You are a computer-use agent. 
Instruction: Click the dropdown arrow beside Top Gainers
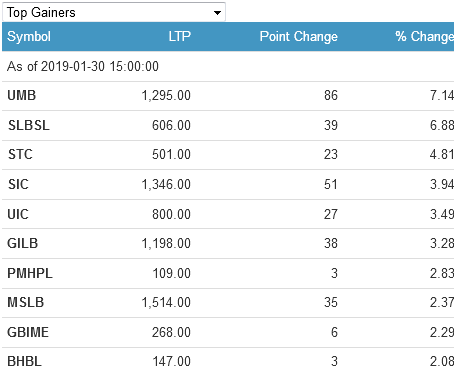(217, 13)
